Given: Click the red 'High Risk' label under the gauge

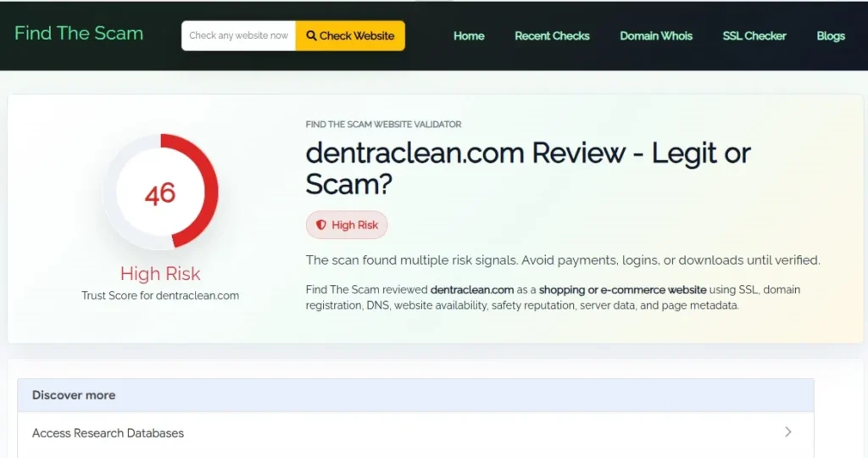Looking at the screenshot, I should (160, 274).
